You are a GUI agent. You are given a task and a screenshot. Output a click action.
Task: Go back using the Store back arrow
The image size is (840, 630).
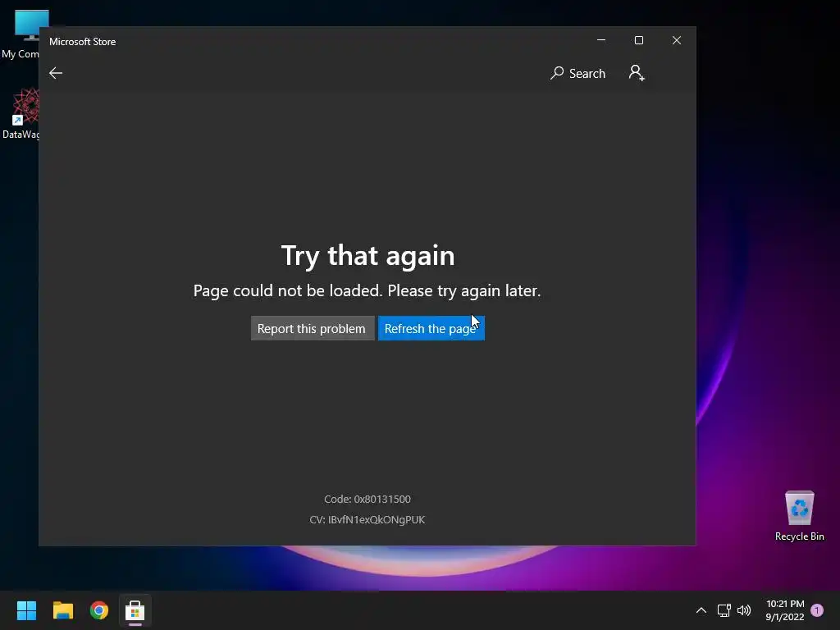point(56,73)
